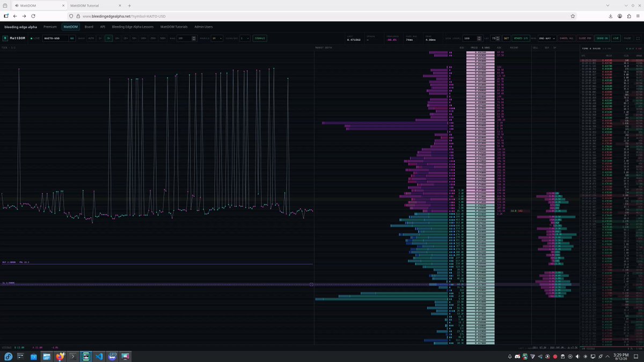Viewport: 644px width, 362px height.
Task: Open MattDOM Tutorials nav item
Action: pos(174,26)
